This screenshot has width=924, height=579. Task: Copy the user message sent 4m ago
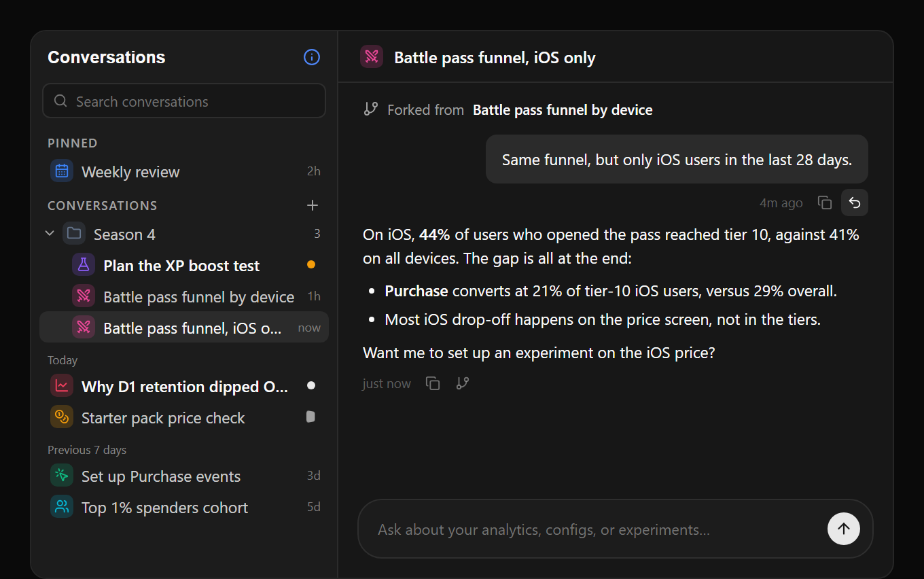point(825,203)
